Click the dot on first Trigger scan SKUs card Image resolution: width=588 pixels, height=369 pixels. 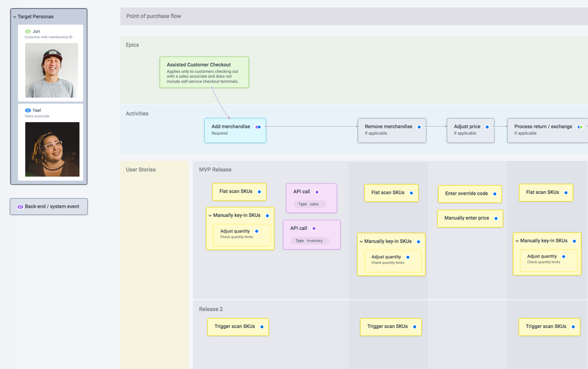click(262, 327)
